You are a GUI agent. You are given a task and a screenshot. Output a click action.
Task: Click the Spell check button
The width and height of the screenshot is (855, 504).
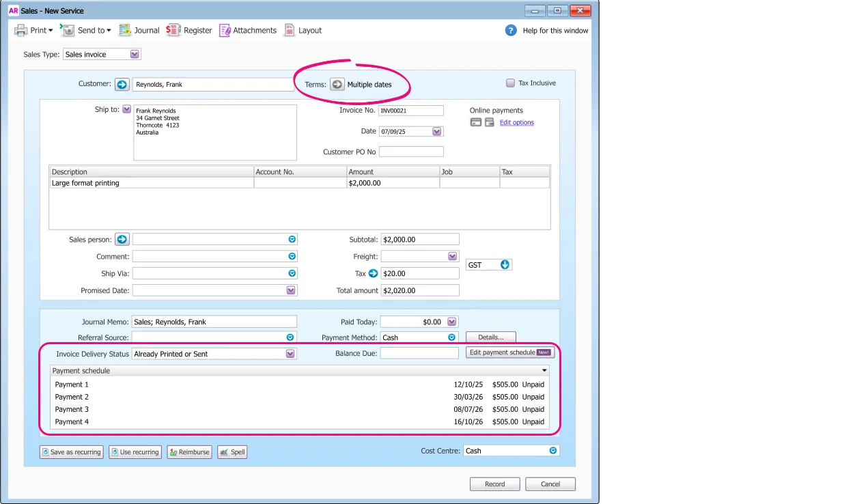pos(233,452)
